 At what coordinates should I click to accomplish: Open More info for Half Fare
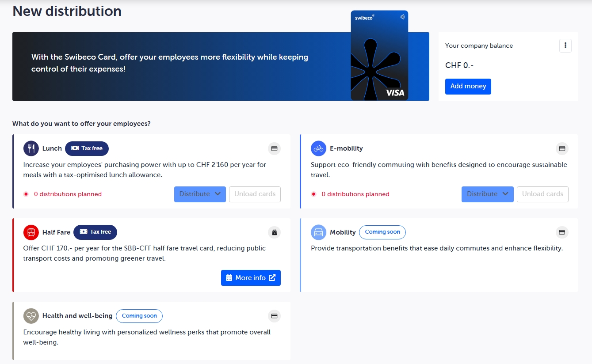click(x=251, y=278)
